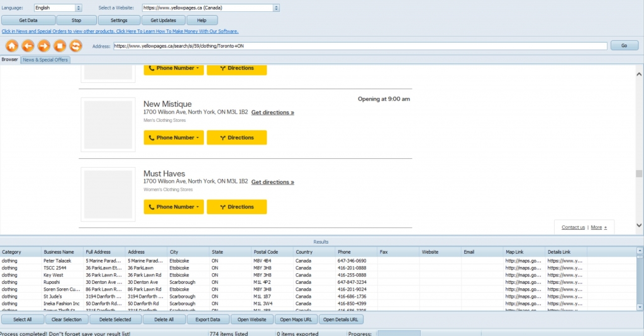The height and width of the screenshot is (336, 644).
Task: Click Delete Selected button
Action: click(115, 320)
